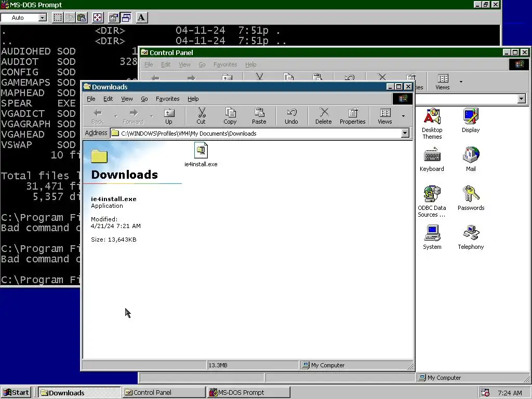532x399 pixels.
Task: Open the Help menu in Control Panel
Action: pos(251,64)
